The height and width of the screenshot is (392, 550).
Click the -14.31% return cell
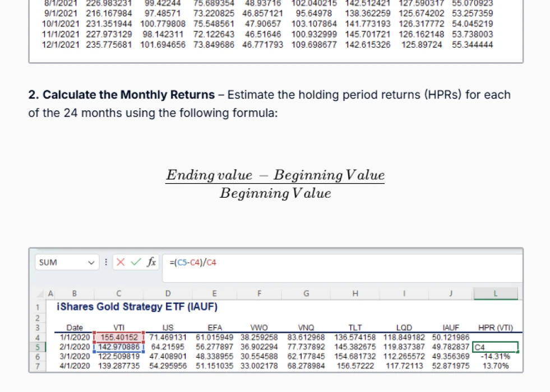495,356
